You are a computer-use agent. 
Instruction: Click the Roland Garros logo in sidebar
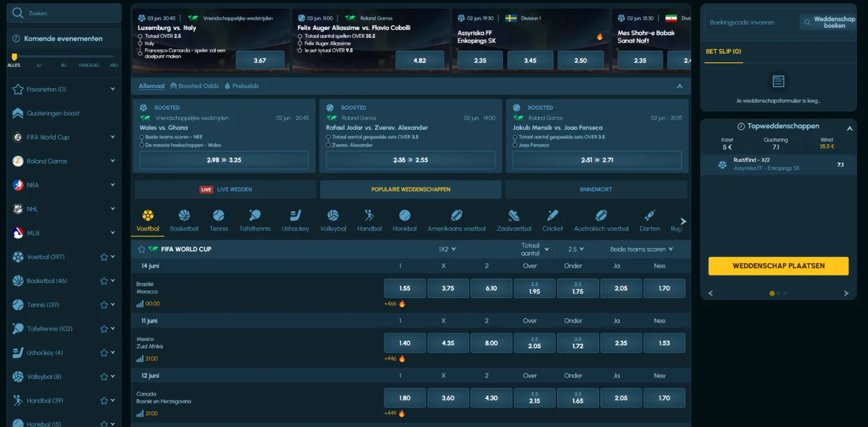tap(18, 161)
